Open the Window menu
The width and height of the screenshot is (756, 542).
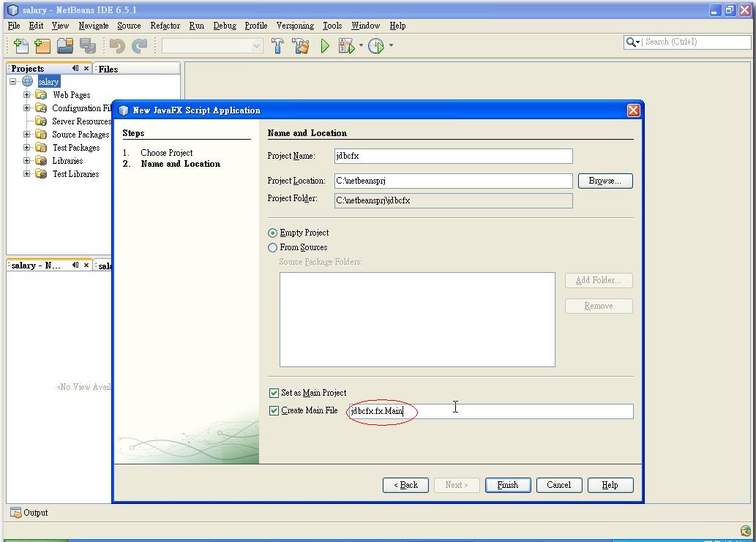(x=365, y=26)
